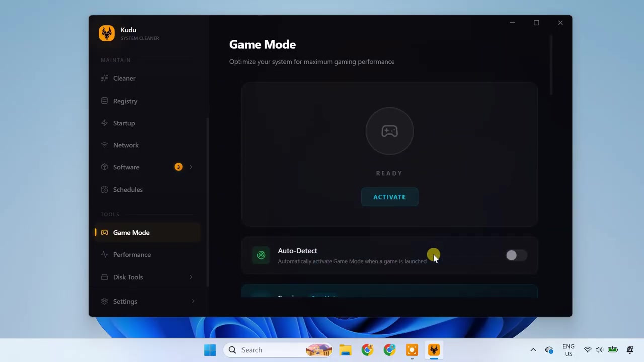Viewport: 644px width, 362px height.
Task: Click the TOOLS section header
Action: 110,214
